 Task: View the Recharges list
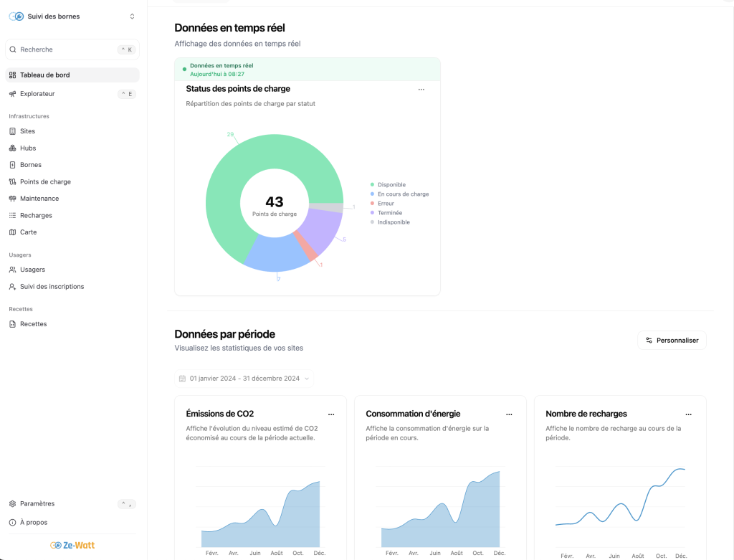point(37,215)
